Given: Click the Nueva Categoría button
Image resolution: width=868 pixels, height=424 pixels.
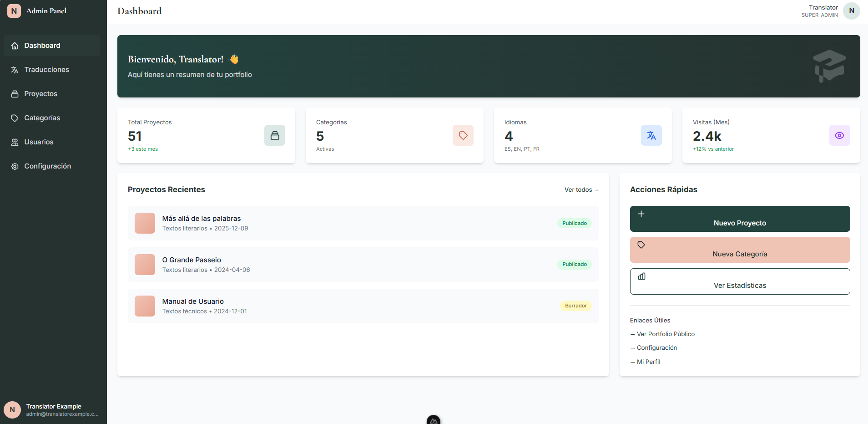Looking at the screenshot, I should (x=740, y=250).
